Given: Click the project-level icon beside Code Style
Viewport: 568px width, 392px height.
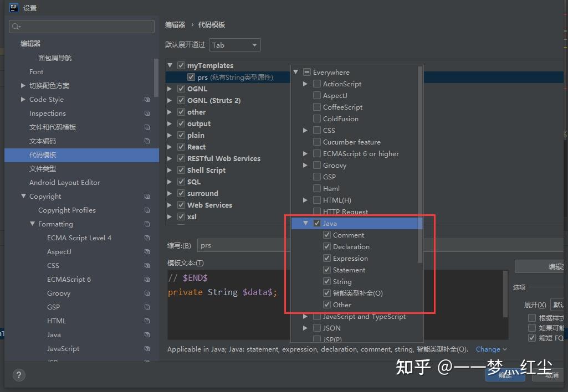Looking at the screenshot, I should (x=147, y=99).
